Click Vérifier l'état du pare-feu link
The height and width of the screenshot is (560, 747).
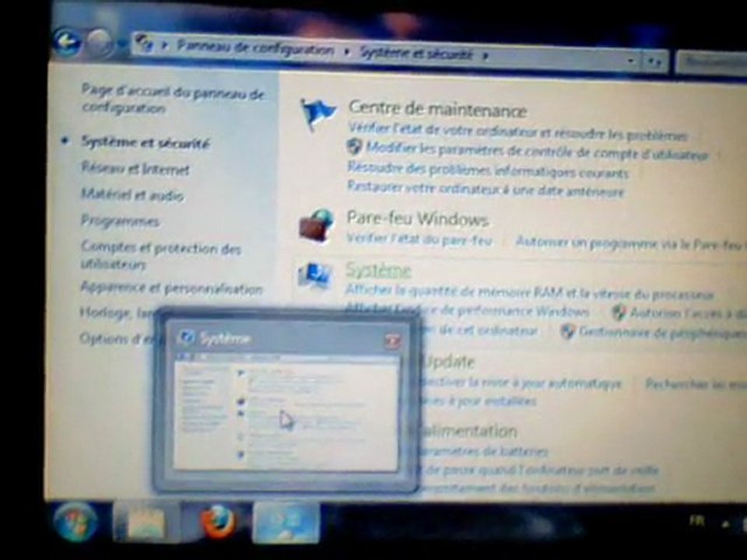pyautogui.click(x=419, y=240)
